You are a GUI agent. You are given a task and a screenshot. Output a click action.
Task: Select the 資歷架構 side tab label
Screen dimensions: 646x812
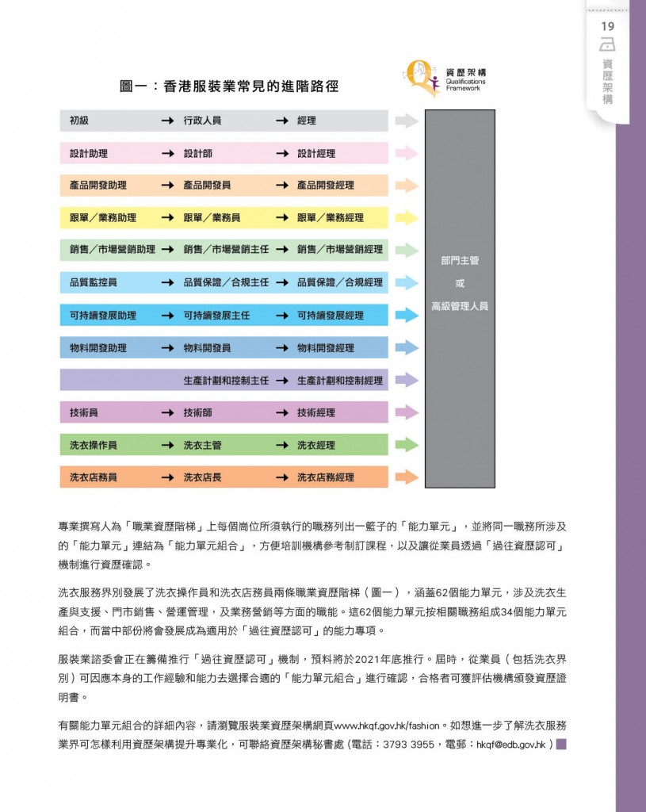(608, 82)
